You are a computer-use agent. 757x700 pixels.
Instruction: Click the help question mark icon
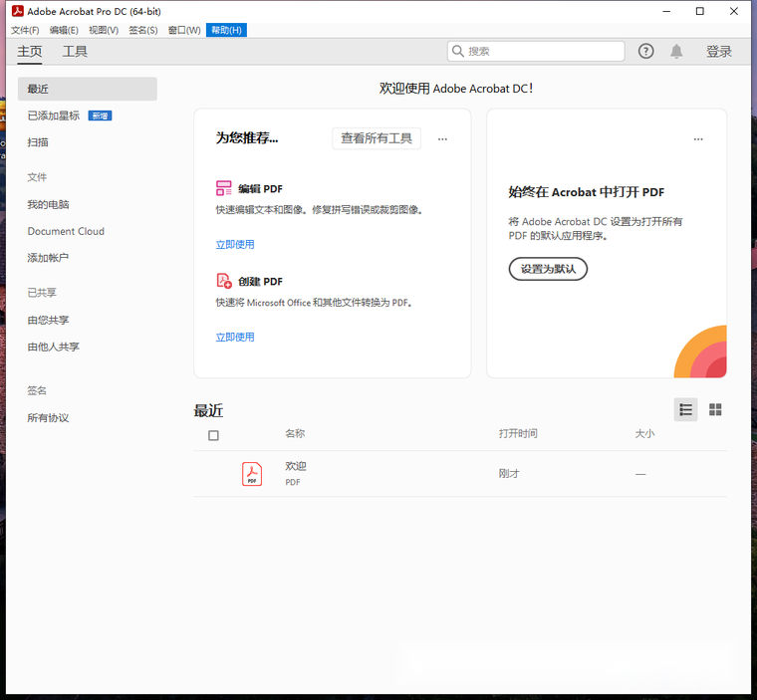click(646, 51)
